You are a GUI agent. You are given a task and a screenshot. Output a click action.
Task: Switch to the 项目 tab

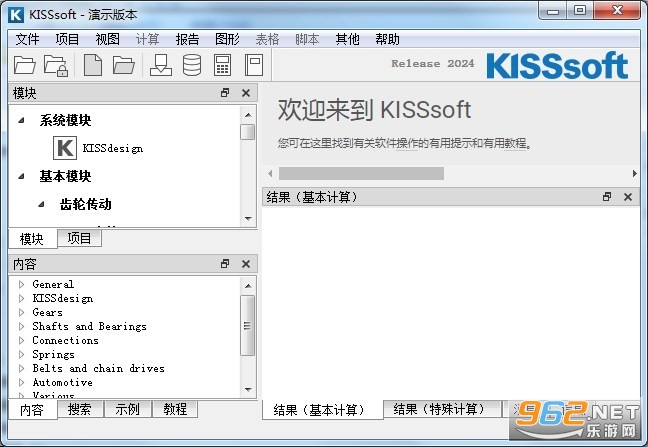tap(79, 238)
